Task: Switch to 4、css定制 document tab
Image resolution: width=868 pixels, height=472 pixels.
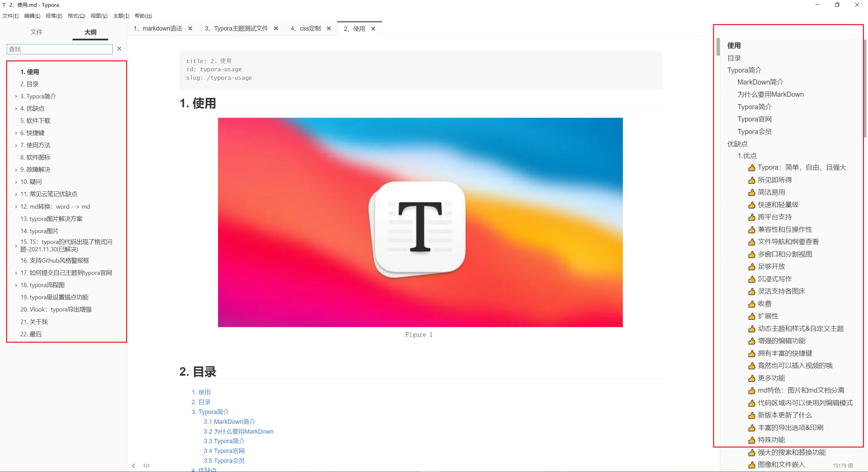Action: coord(305,29)
